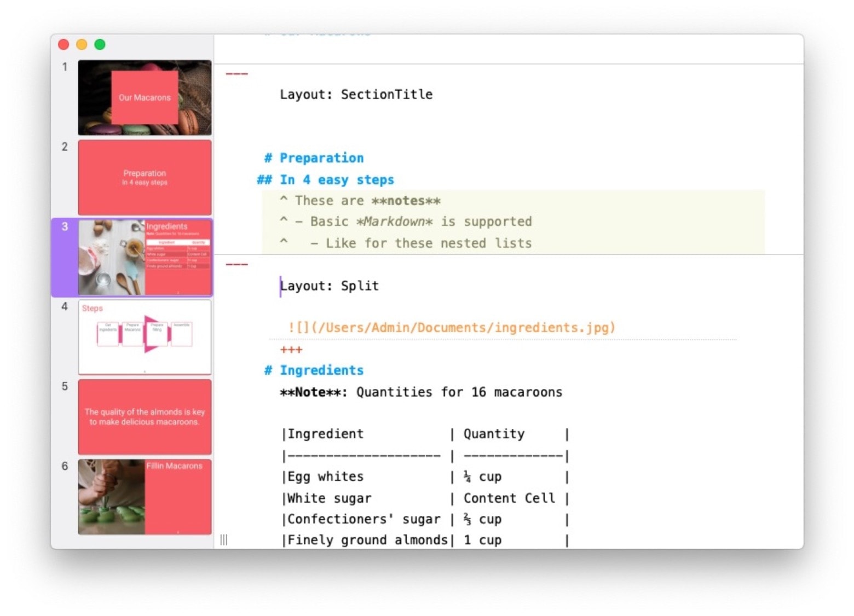Select slide 1 'Our Macarons' thumbnail
The height and width of the screenshot is (616, 854).
pos(144,97)
